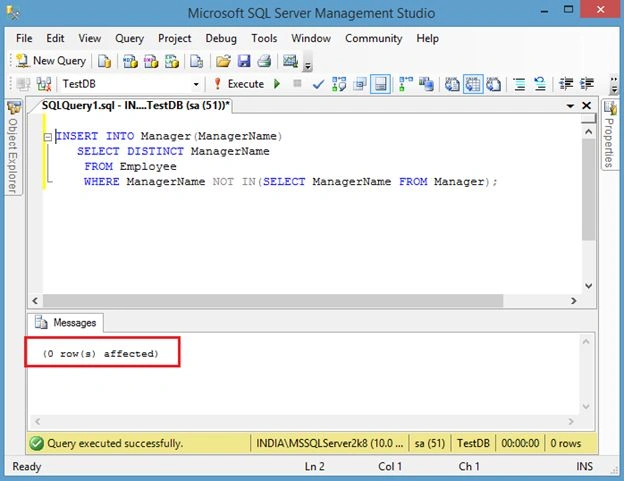Toggle Results to Grid mode
Viewport: 624px width, 481px height.
pyautogui.click(x=473, y=84)
